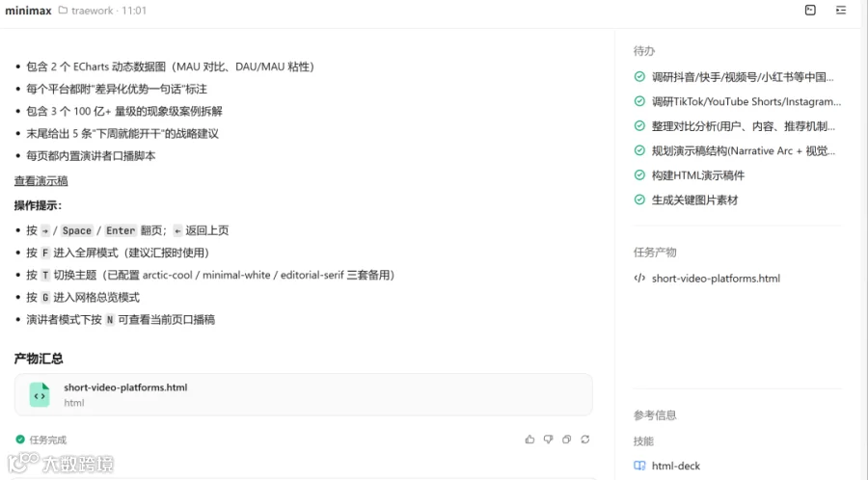The height and width of the screenshot is (480, 868).
Task: Toggle check for 生成关键图片素材 todo
Action: coord(639,200)
